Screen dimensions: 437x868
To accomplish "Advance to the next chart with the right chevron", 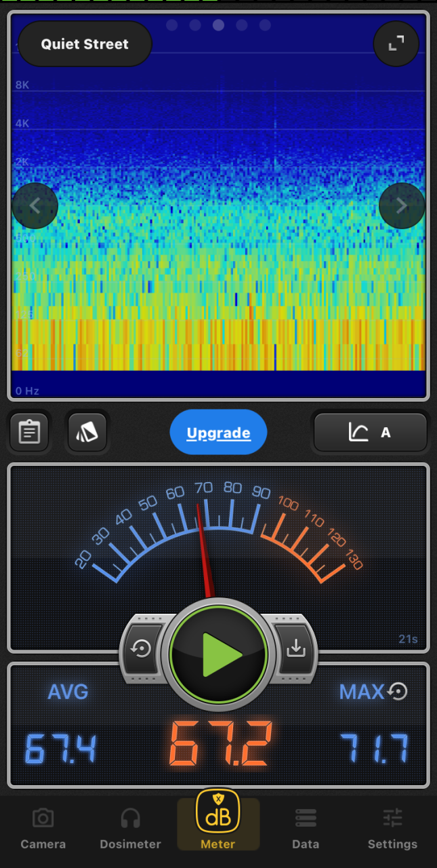I will click(402, 205).
